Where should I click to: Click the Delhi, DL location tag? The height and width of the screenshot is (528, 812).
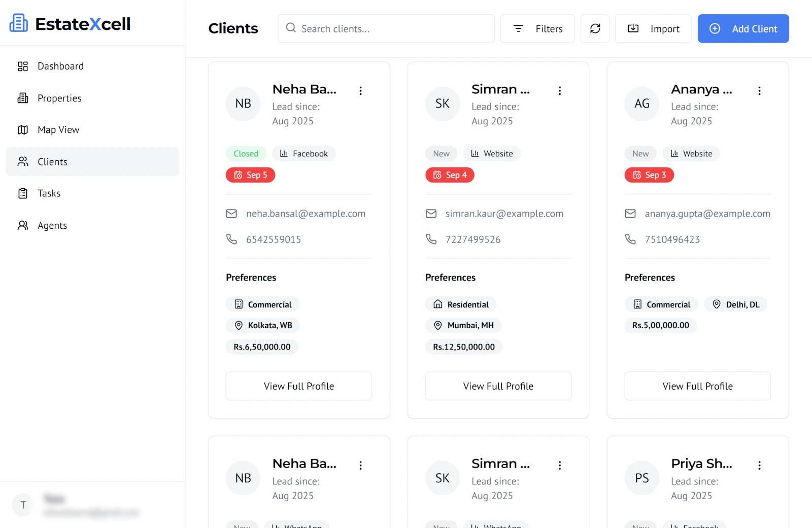point(736,304)
